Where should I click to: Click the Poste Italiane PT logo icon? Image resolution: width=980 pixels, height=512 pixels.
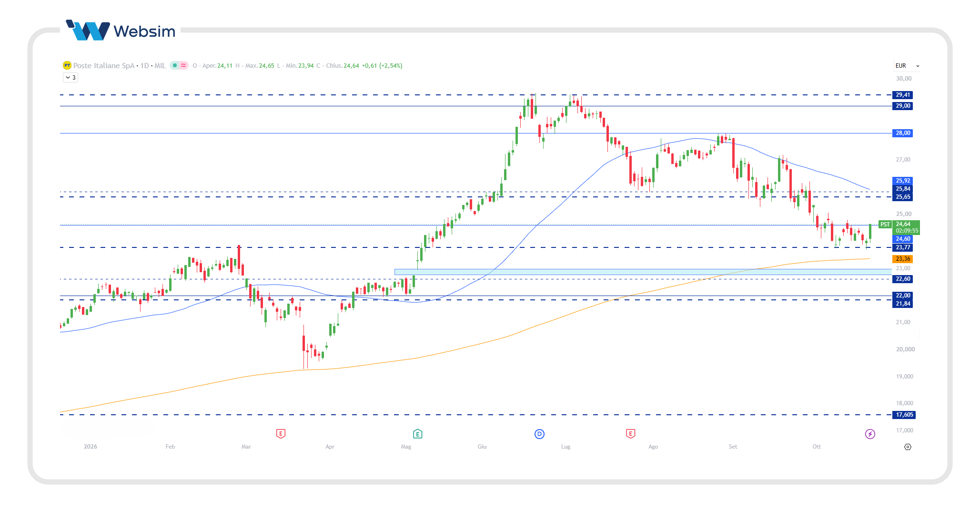point(67,65)
